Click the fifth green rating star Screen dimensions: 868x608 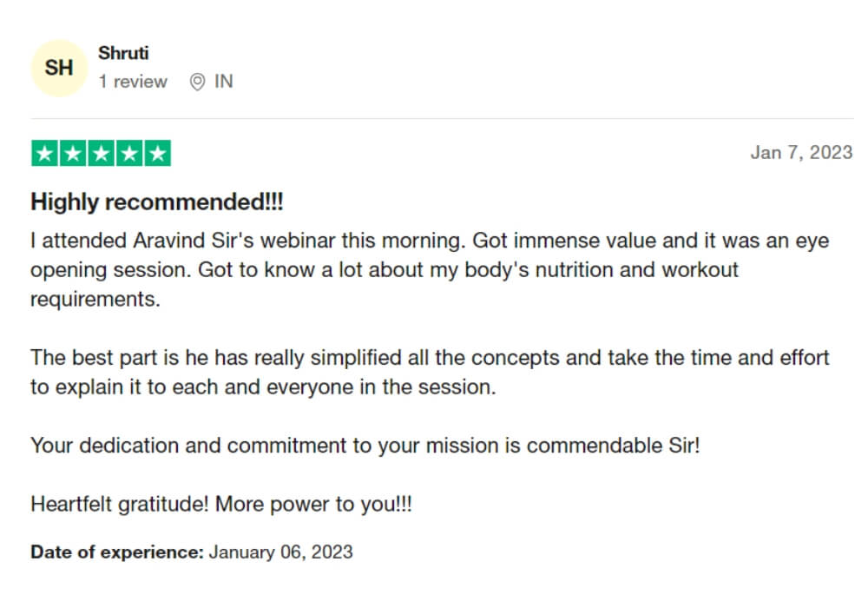(156, 153)
